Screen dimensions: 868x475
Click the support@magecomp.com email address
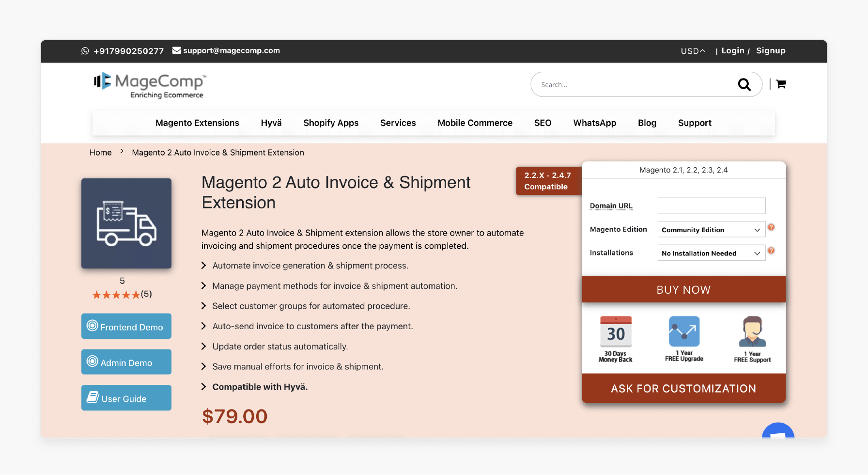point(232,51)
